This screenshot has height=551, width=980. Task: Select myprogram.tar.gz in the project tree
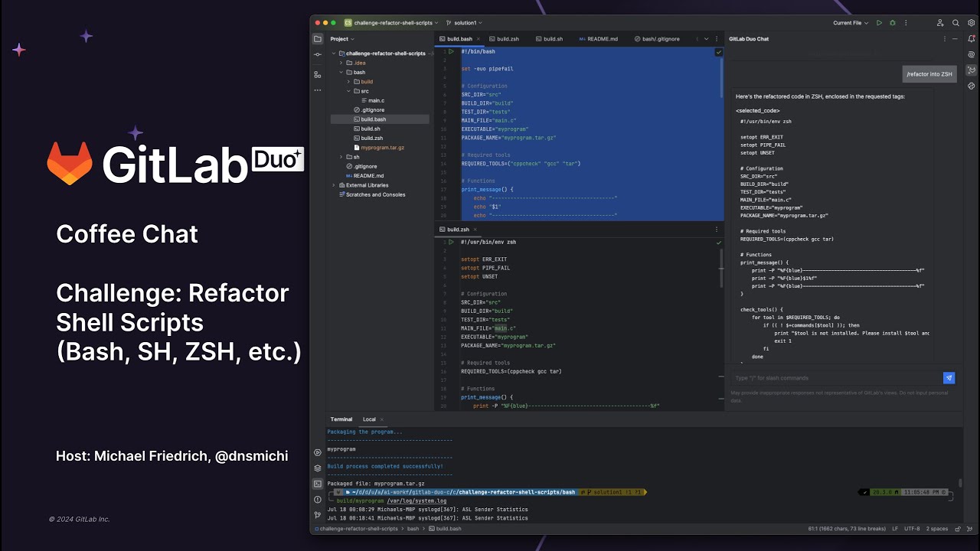tap(379, 148)
